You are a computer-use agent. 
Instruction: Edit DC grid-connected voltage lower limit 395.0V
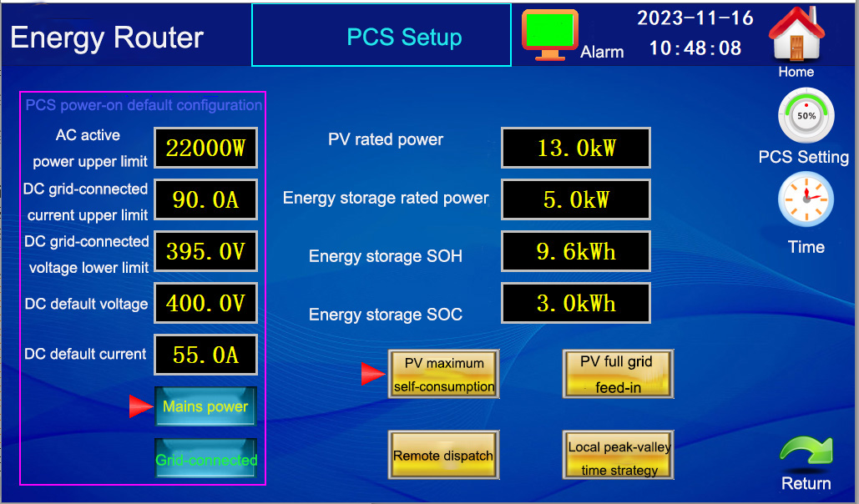[x=205, y=251]
